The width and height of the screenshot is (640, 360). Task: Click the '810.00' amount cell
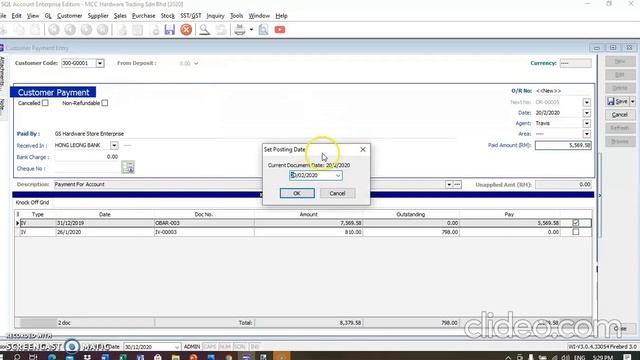[x=308, y=232]
